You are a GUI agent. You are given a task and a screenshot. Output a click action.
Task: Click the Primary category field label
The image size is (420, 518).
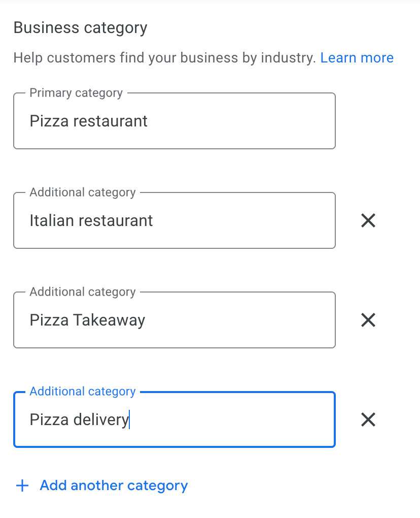(76, 93)
